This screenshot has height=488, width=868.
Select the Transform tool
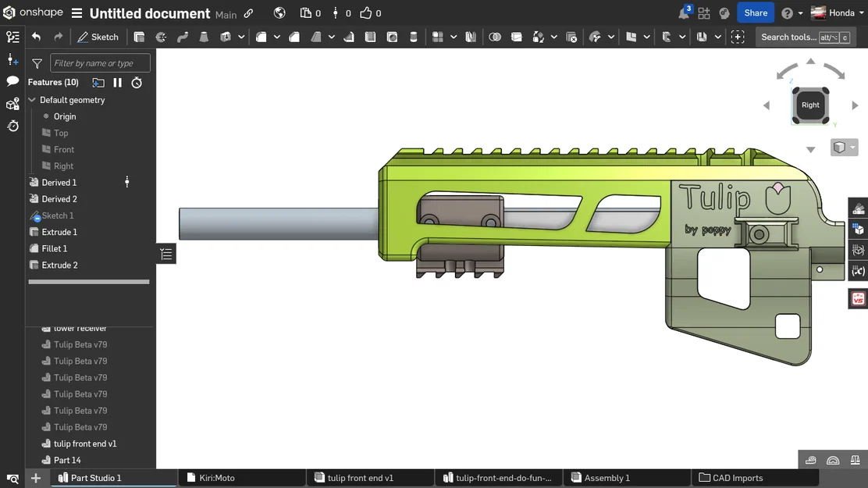click(538, 37)
